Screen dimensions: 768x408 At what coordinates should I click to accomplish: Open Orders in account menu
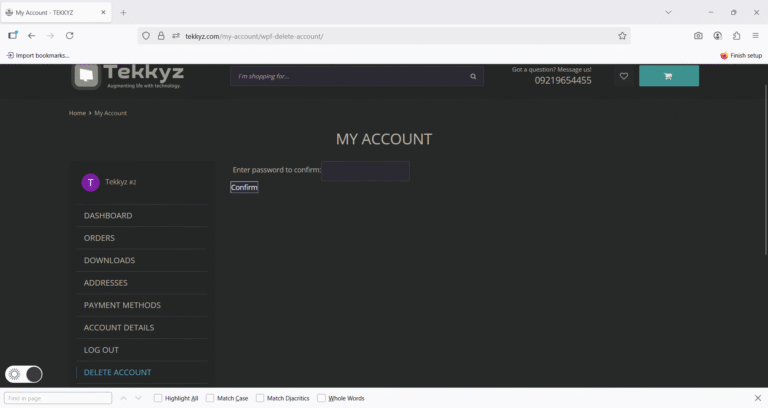point(99,238)
